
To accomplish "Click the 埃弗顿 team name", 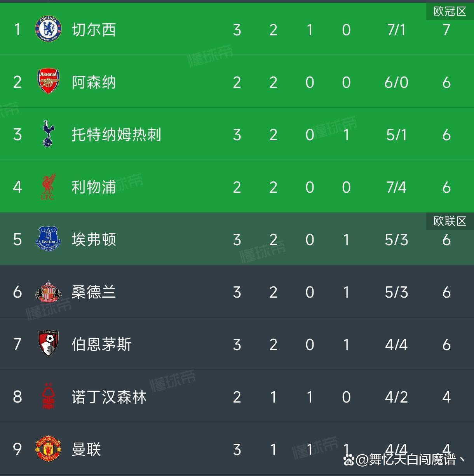I will click(94, 240).
